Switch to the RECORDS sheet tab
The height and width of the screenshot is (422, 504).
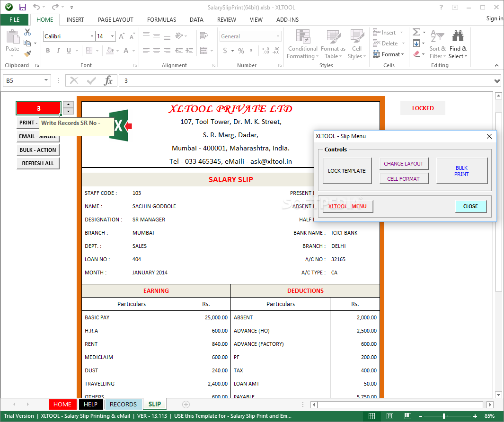(x=123, y=404)
